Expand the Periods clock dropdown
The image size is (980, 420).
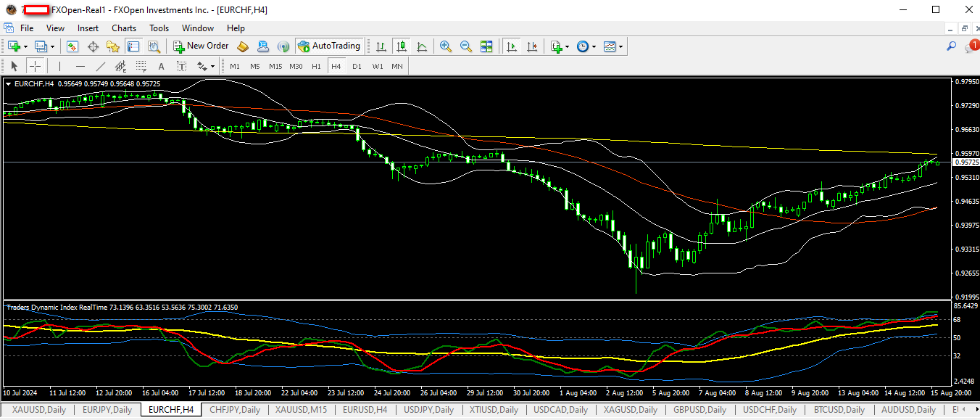click(x=594, y=46)
